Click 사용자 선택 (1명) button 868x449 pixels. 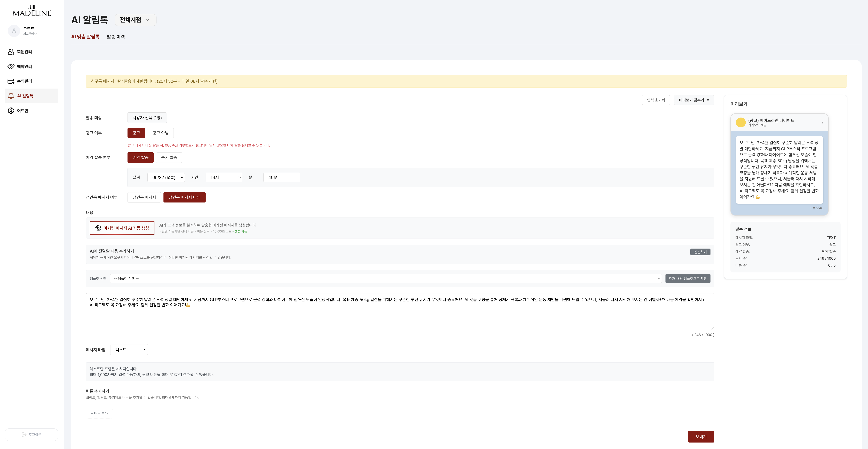(x=147, y=118)
